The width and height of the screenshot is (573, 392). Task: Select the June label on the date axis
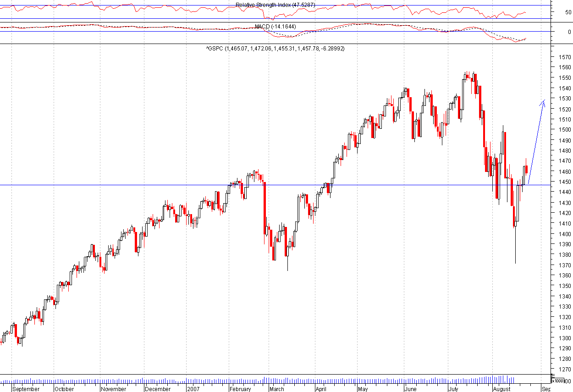point(410,389)
